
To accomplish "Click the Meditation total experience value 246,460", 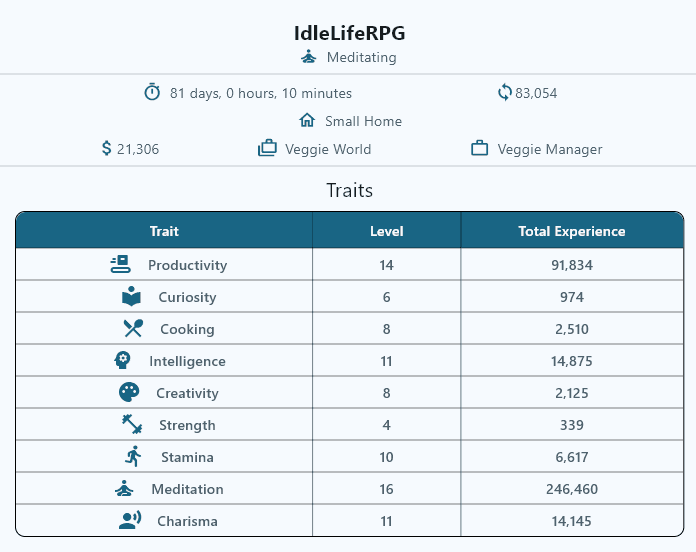I will 572,489.
